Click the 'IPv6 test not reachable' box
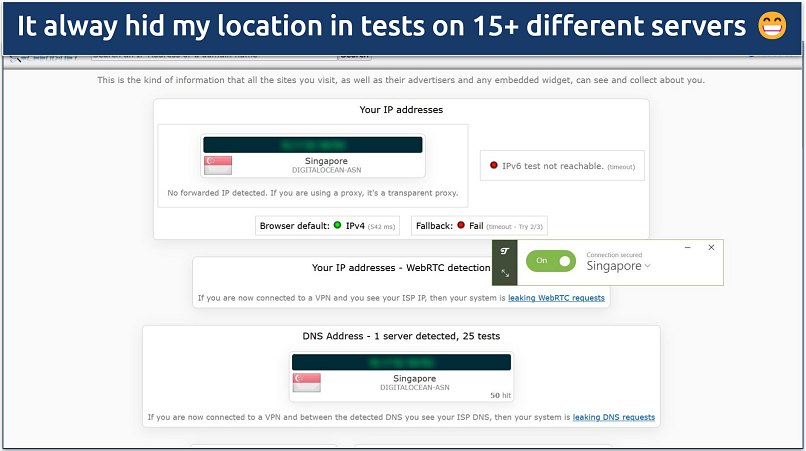806x451 pixels. coord(562,166)
